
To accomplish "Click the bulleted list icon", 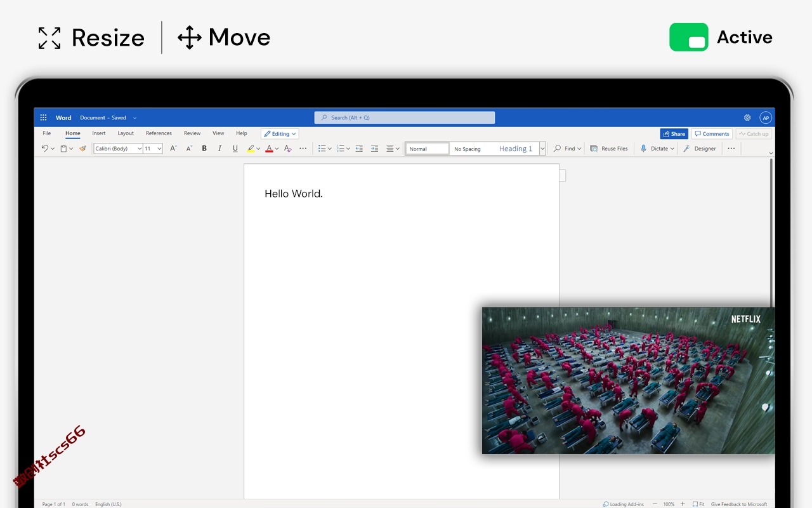I will tap(322, 149).
